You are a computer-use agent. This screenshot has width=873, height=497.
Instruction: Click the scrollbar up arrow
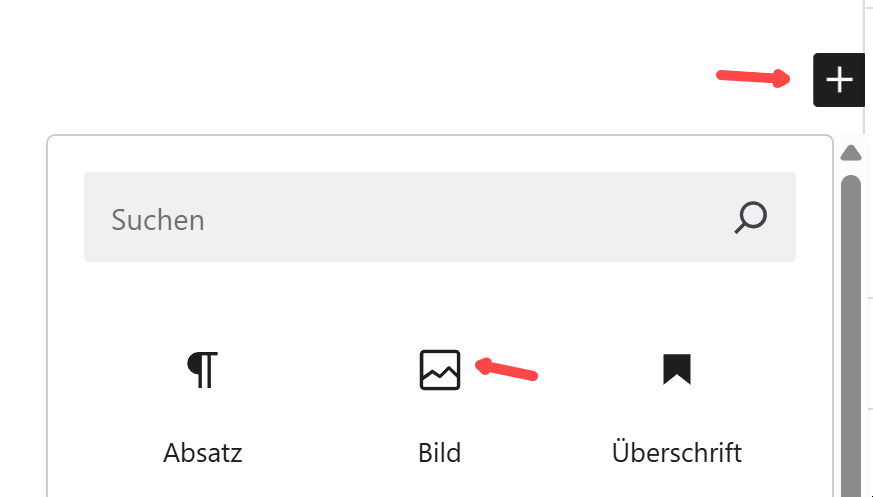pos(851,153)
